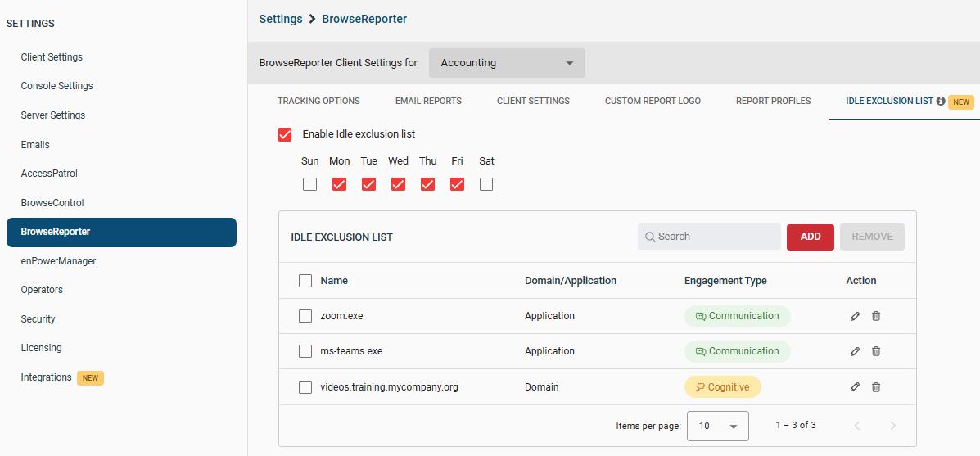
Task: Delete the videos.training.mycompany.org entry
Action: pos(876,387)
